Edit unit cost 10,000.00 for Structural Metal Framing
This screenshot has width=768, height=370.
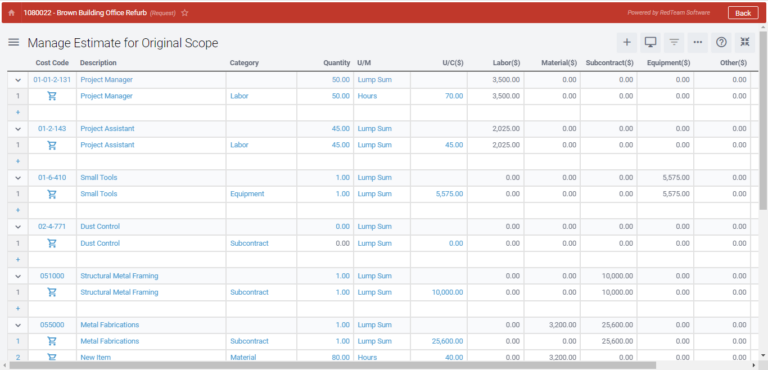[x=447, y=292]
